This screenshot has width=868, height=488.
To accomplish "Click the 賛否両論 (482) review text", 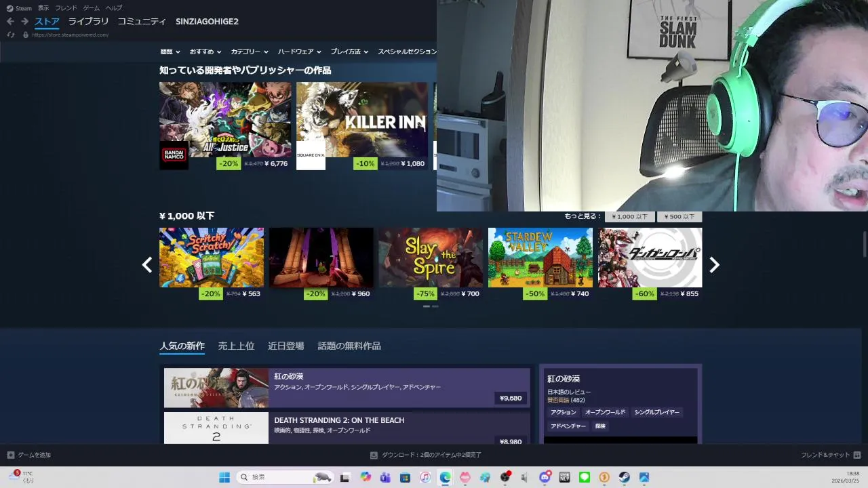I will 566,400.
